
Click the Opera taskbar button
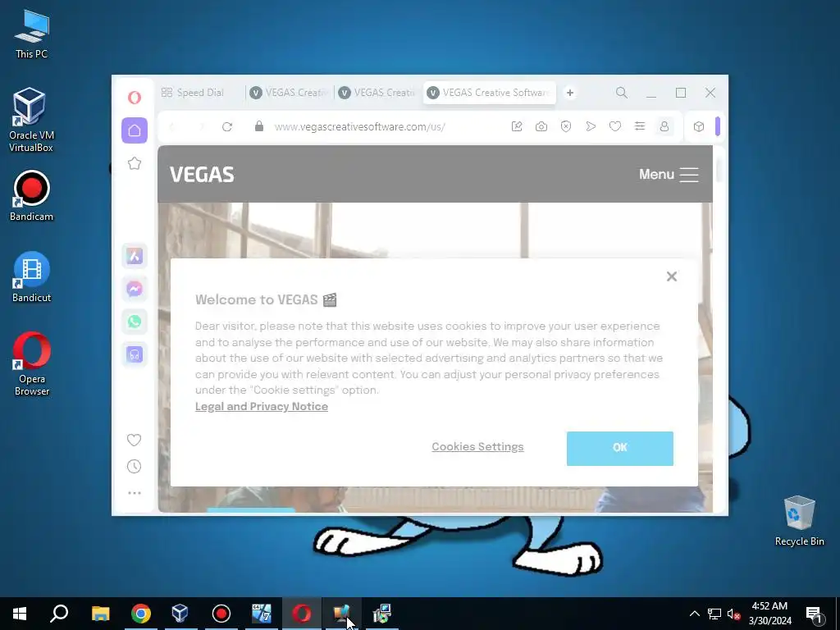(302, 614)
